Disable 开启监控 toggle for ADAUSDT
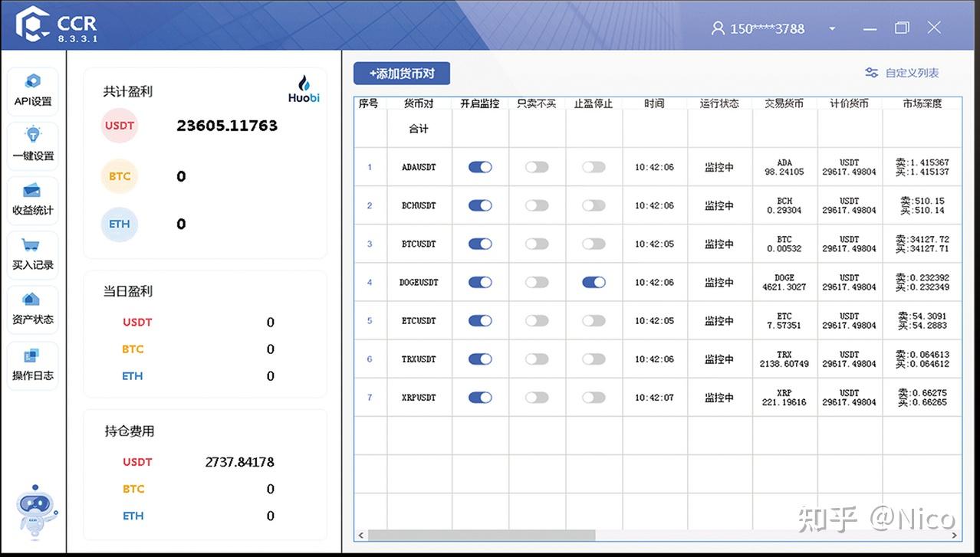Image resolution: width=980 pixels, height=557 pixels. 479,167
